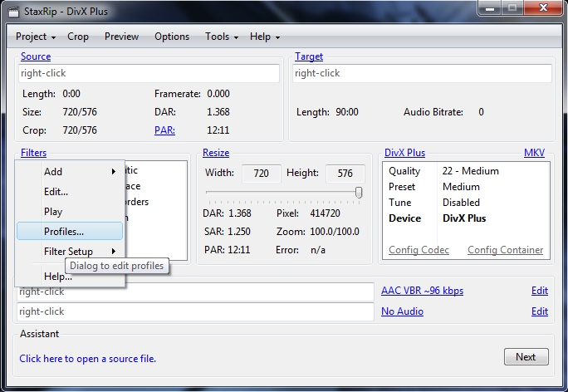Maximize the StaxRip window
This screenshot has width=568, height=392.
512,7
